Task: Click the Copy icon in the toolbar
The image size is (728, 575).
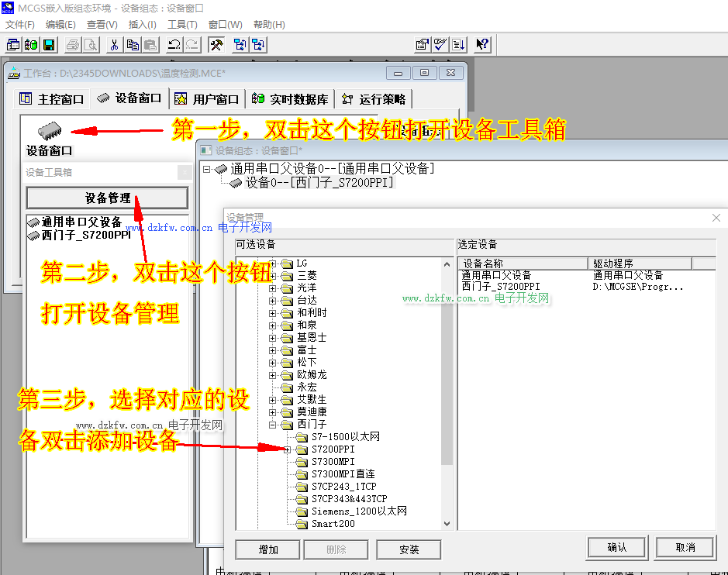Action: (x=133, y=45)
